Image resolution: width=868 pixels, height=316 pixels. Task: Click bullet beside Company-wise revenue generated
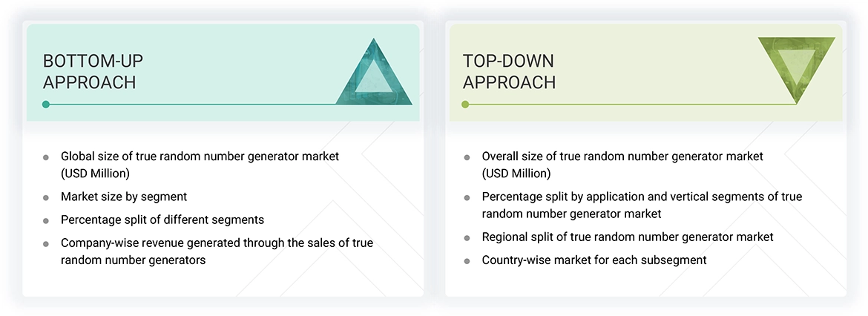[x=46, y=243]
